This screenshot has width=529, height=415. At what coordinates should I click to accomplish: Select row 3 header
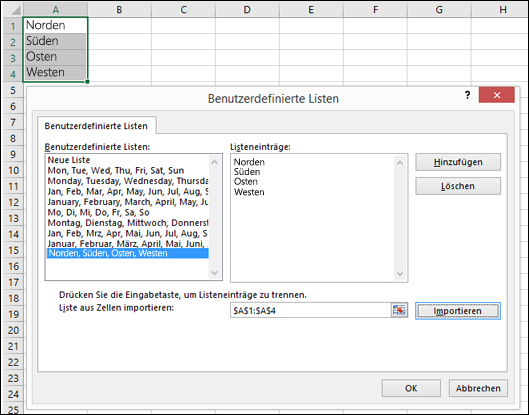13,58
